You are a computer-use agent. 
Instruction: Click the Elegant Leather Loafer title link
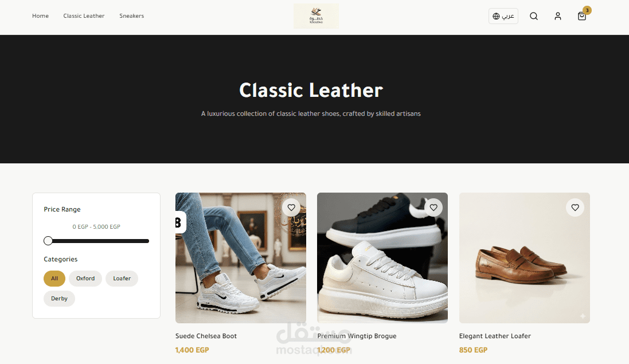(x=495, y=336)
